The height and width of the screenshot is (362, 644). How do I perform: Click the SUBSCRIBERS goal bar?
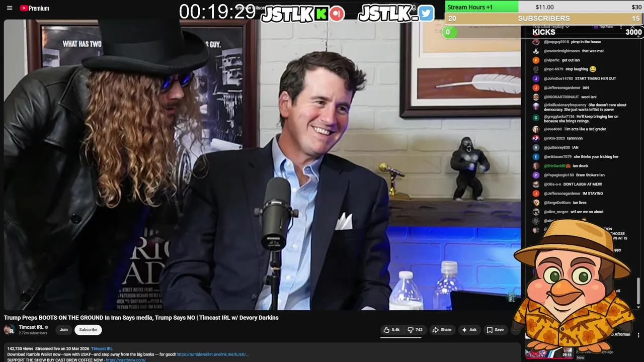[x=544, y=19]
